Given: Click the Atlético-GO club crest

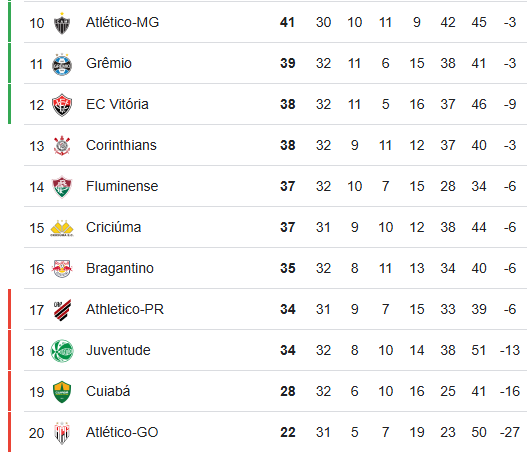Looking at the screenshot, I should pos(62,433).
